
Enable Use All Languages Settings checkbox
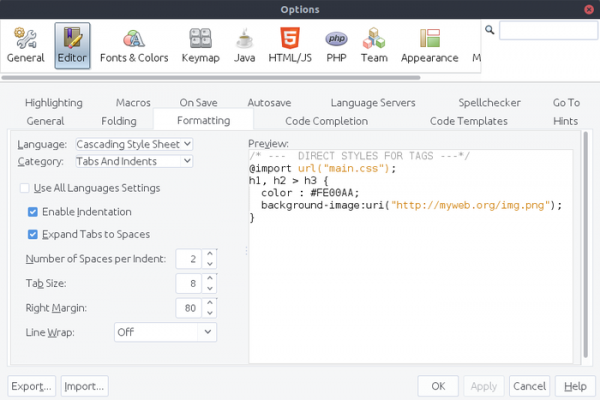click(25, 188)
